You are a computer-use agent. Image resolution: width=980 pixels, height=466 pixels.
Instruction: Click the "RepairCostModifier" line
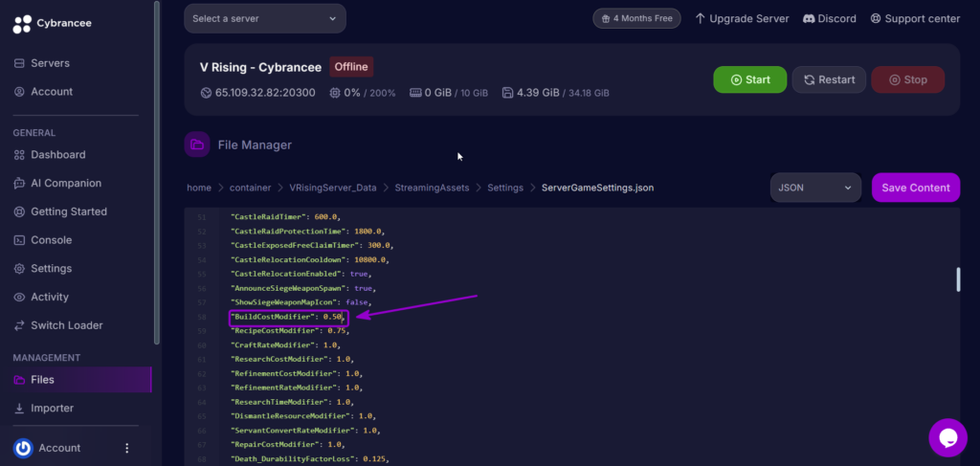click(x=287, y=444)
